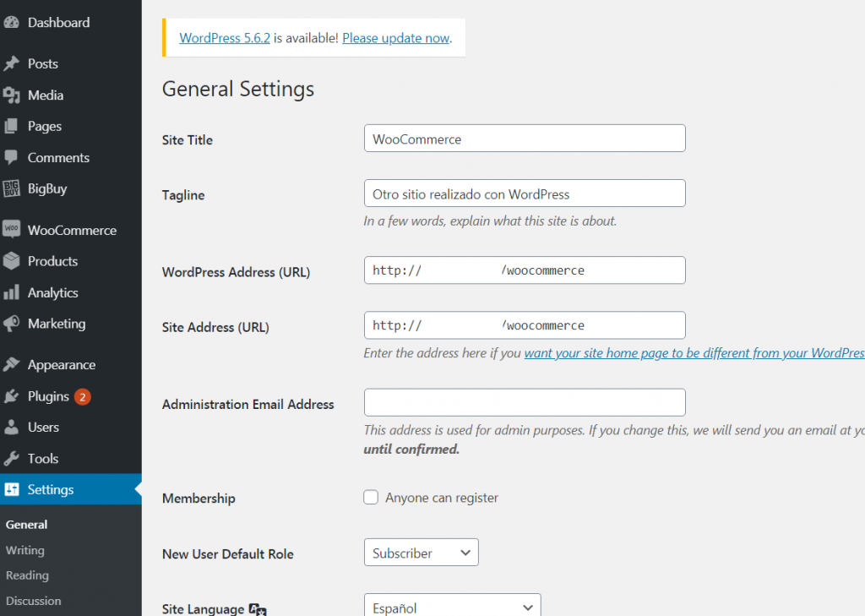Open the WordPress 5.6.2 link
The image size is (865, 616).
pyautogui.click(x=225, y=38)
